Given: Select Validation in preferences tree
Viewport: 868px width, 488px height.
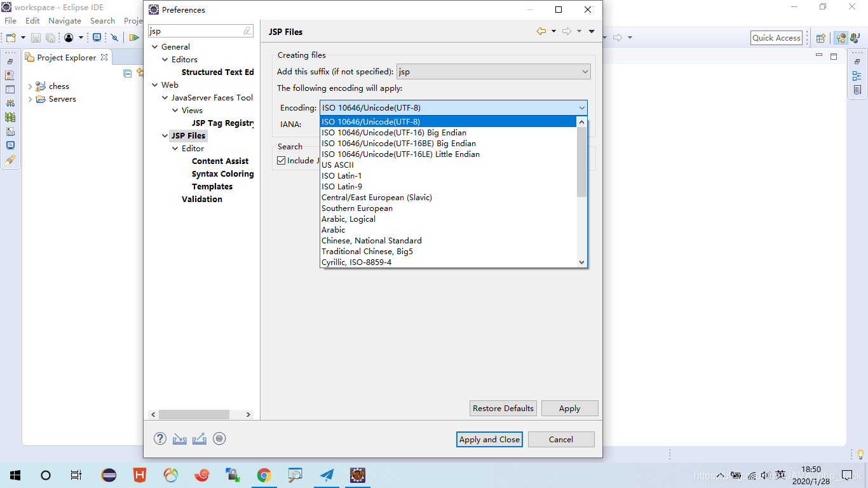Looking at the screenshot, I should pyautogui.click(x=202, y=200).
